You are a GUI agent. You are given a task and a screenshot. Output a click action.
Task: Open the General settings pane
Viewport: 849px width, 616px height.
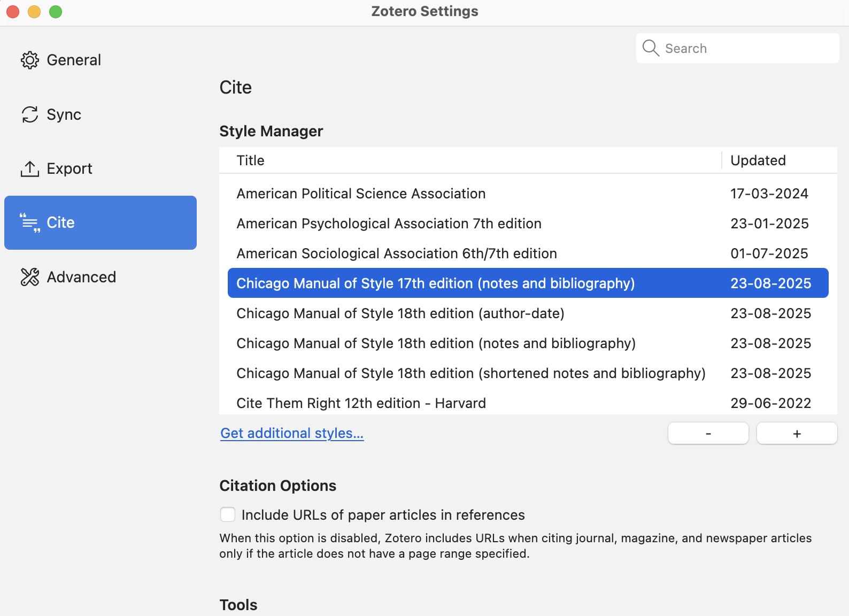tap(101, 60)
